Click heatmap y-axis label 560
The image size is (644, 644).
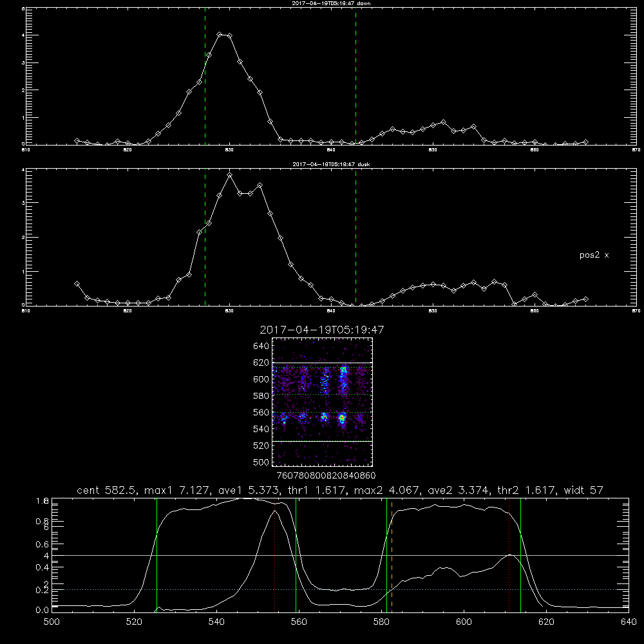pyautogui.click(x=261, y=412)
